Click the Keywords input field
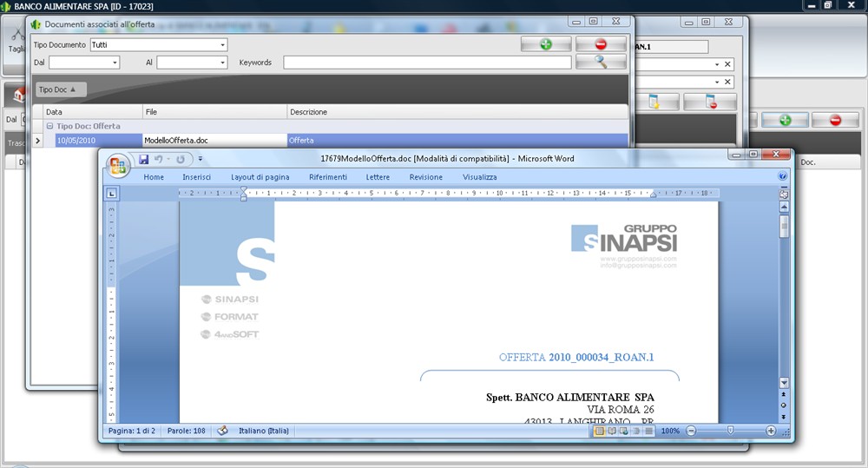Viewport: 868px width, 468px height. pos(427,63)
